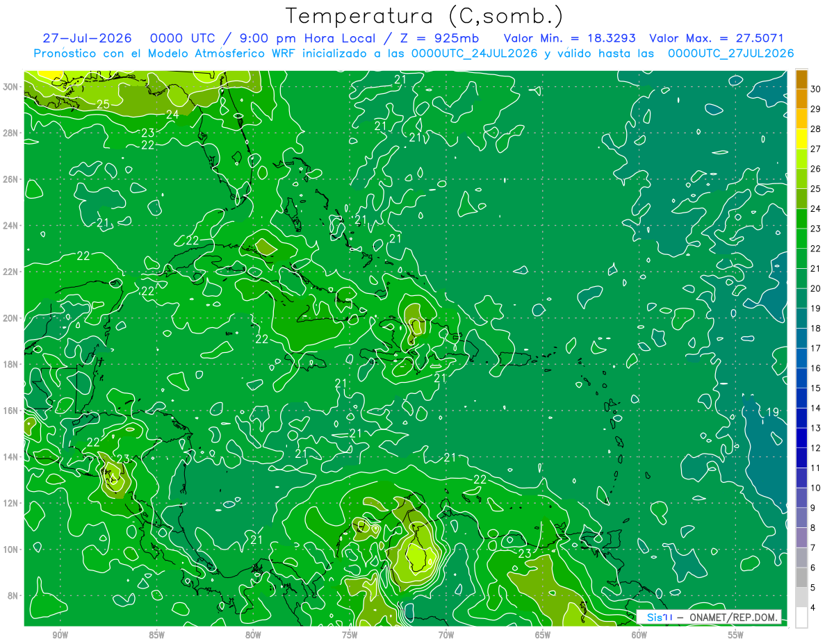Select the '16N' latitude axis label
Image resolution: width=834 pixels, height=644 pixels.
click(12, 411)
